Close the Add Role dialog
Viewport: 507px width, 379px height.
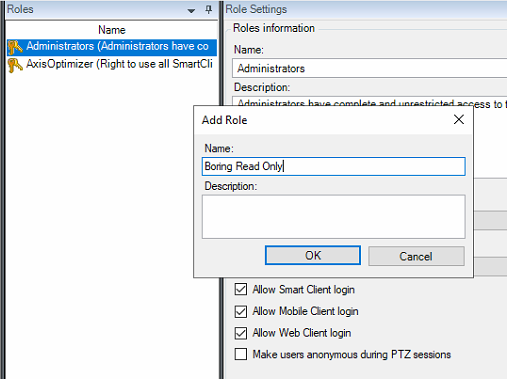click(x=459, y=119)
